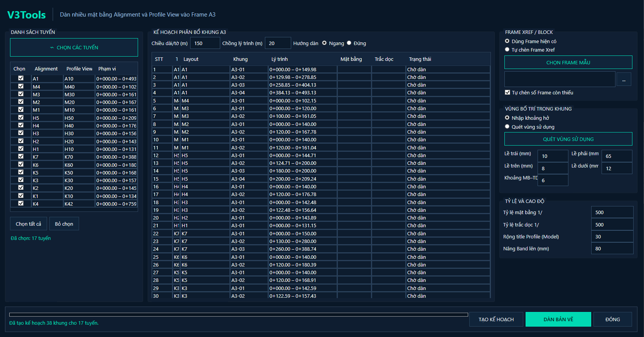
Task: Uncheck the M4 alignment row checkbox
Action: [x=21, y=86]
